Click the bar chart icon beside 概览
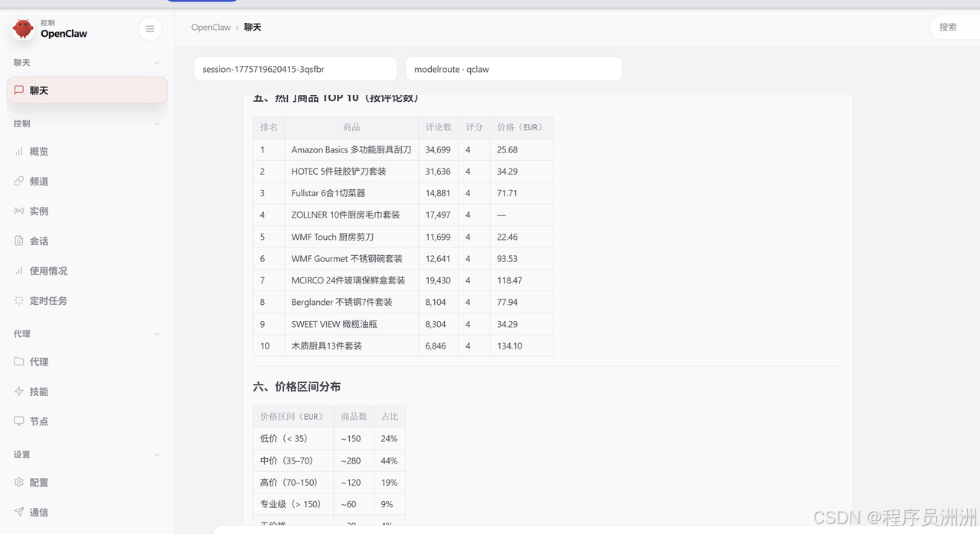This screenshot has height=534, width=980. coord(19,152)
